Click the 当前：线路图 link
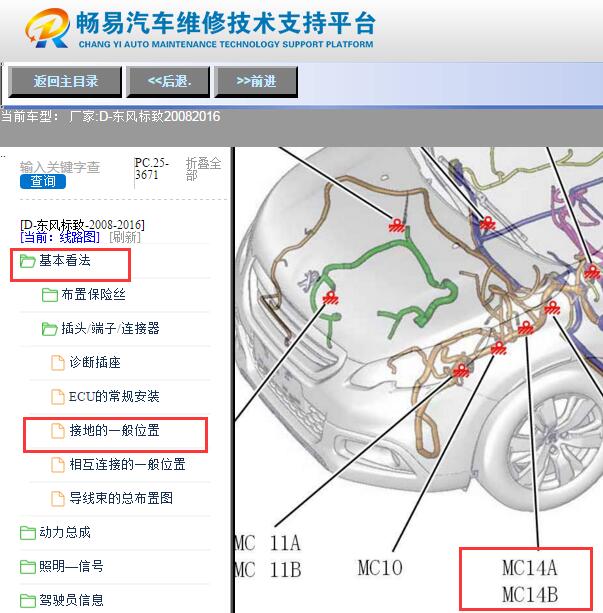The width and height of the screenshot is (603, 613). pyautogui.click(x=60, y=237)
